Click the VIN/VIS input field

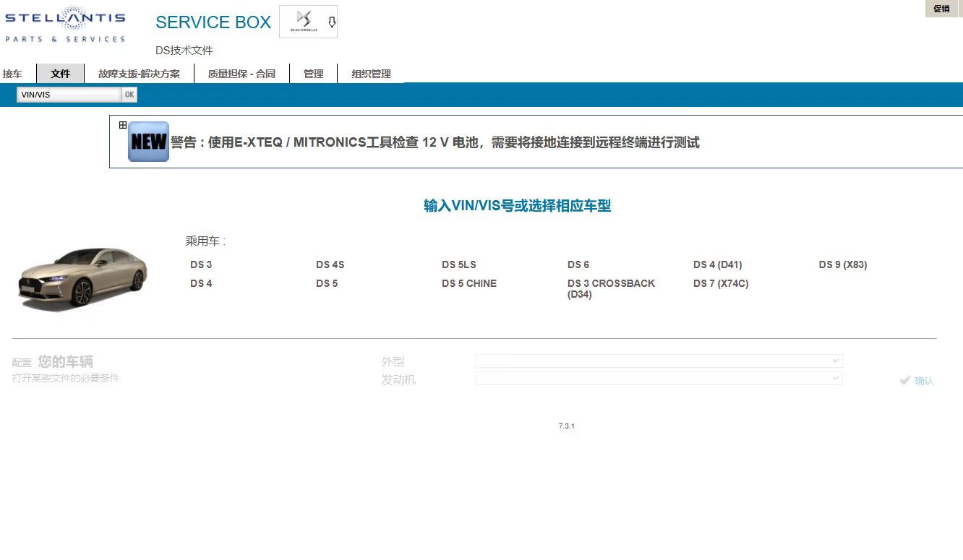69,95
